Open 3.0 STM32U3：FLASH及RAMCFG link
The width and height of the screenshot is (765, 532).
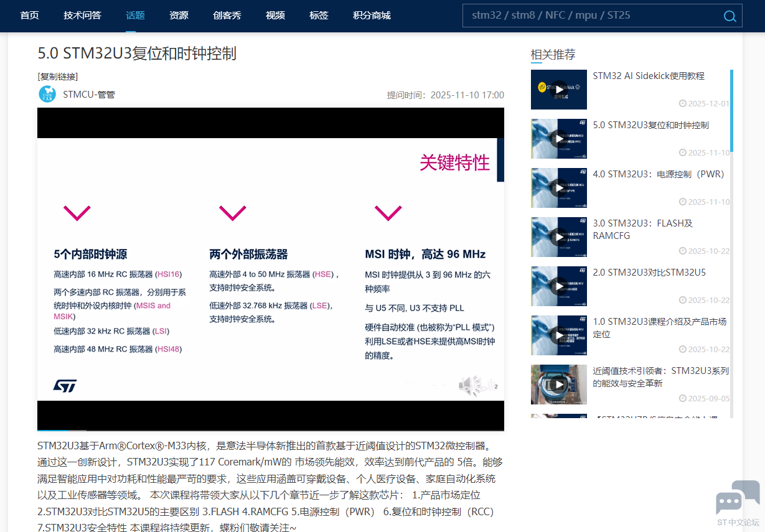tap(642, 230)
